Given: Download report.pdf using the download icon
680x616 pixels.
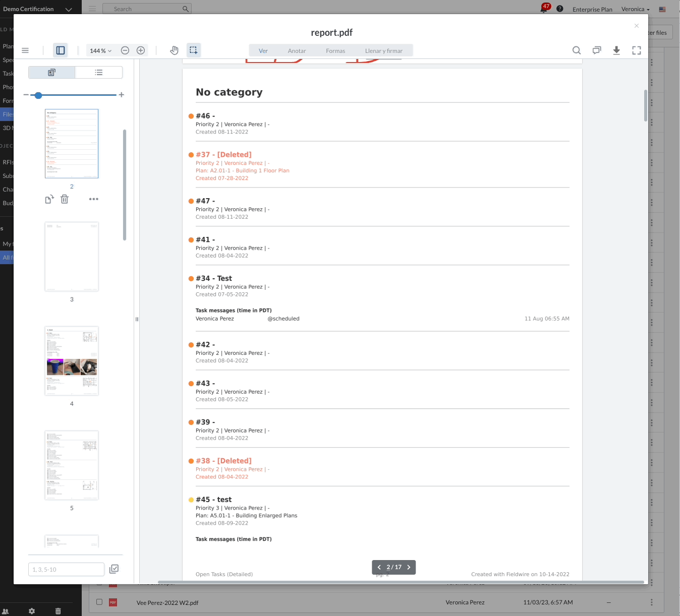Looking at the screenshot, I should 616,50.
